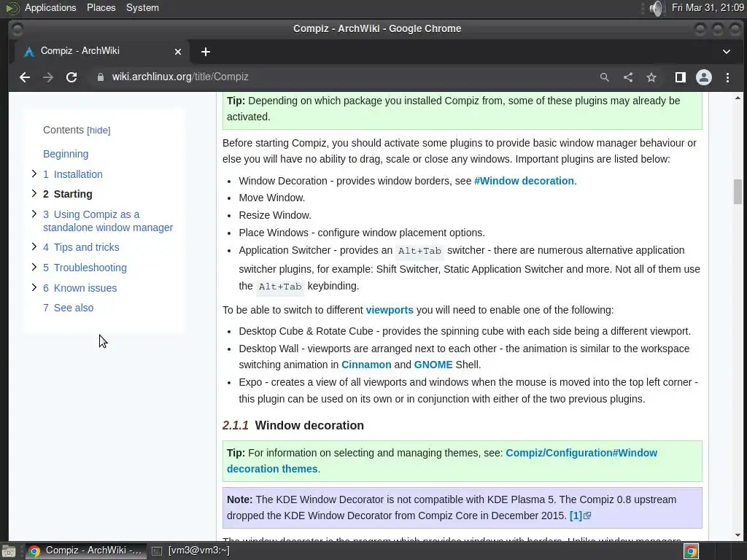
Task: Open the viewports link
Action: click(390, 310)
